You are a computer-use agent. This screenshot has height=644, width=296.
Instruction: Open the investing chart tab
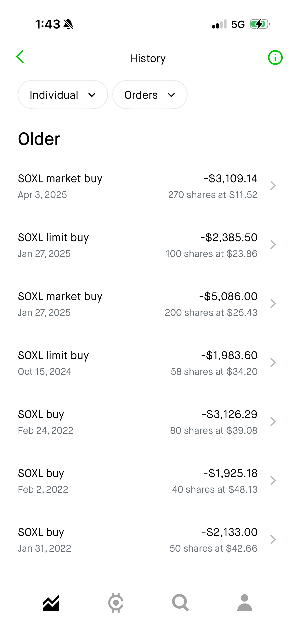point(51,602)
